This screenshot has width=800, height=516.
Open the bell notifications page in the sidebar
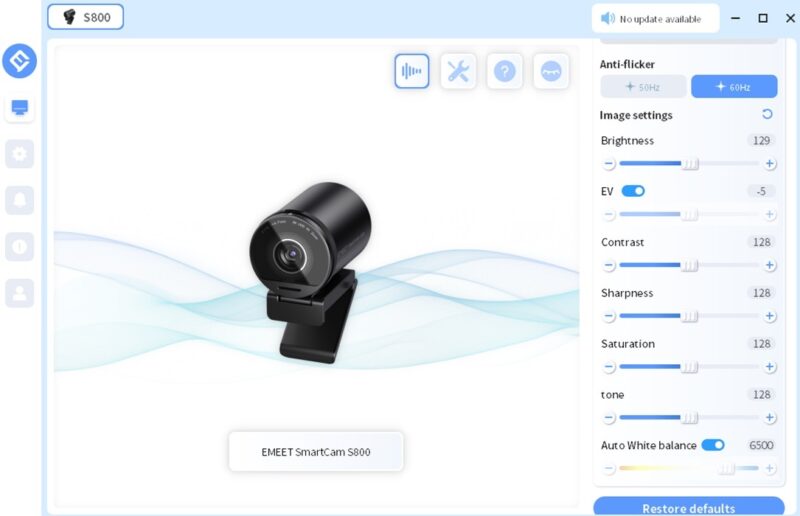pos(19,200)
